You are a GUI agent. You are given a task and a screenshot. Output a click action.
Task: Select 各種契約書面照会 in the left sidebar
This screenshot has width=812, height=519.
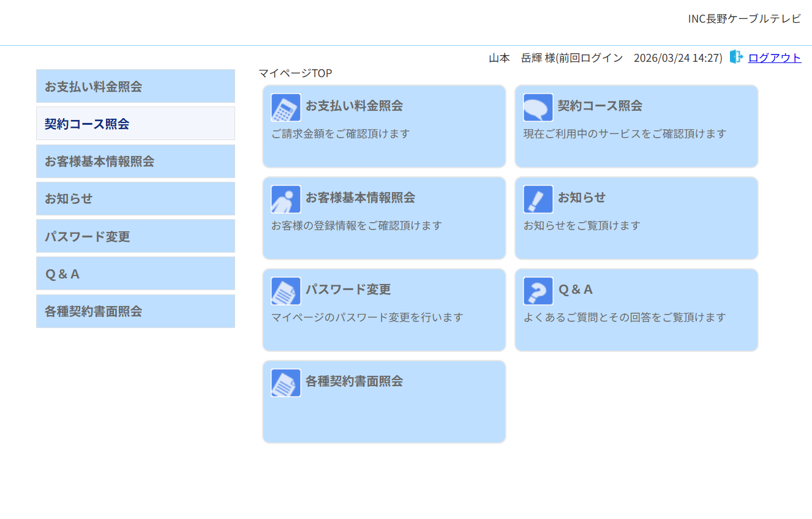click(135, 311)
